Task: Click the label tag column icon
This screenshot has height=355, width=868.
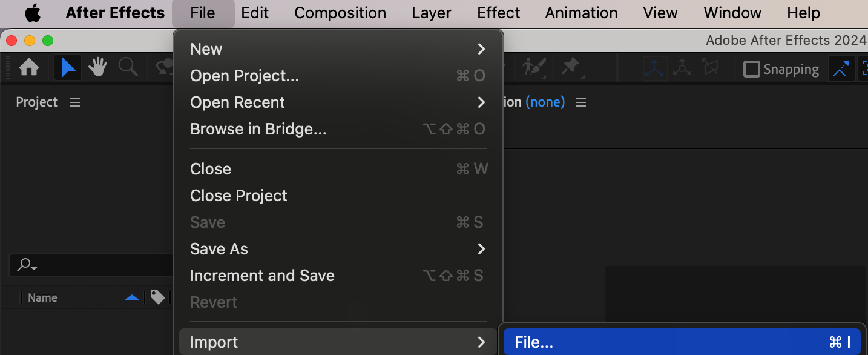Action: [157, 297]
